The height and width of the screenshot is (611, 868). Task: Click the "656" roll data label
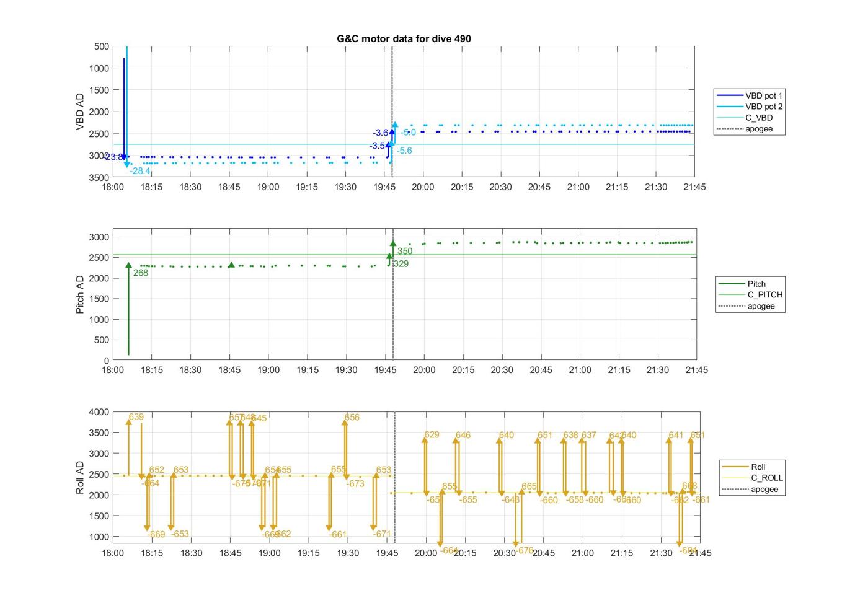click(x=352, y=417)
